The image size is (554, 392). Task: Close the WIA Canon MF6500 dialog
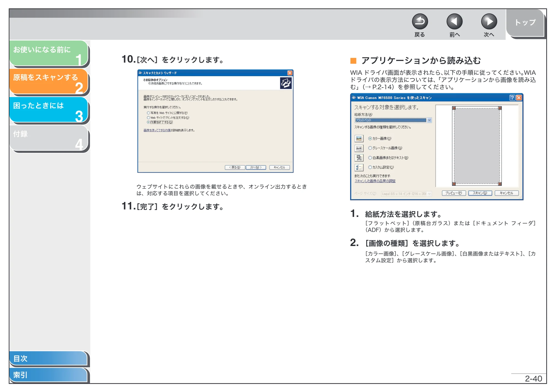519,98
